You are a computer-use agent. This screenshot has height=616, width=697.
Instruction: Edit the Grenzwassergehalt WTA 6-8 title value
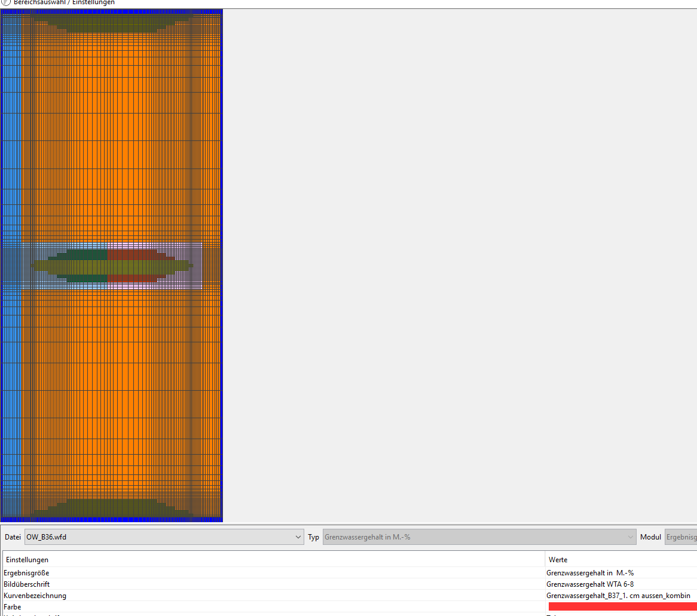coord(589,584)
